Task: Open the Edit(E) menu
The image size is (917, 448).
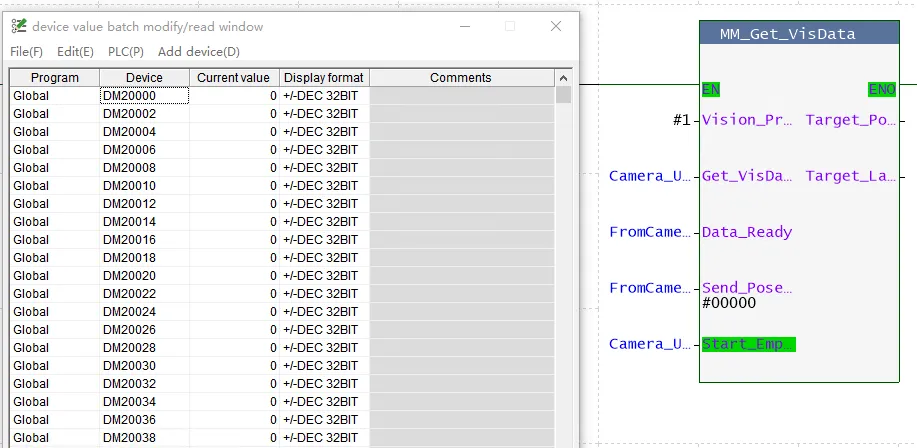Action: tap(75, 51)
